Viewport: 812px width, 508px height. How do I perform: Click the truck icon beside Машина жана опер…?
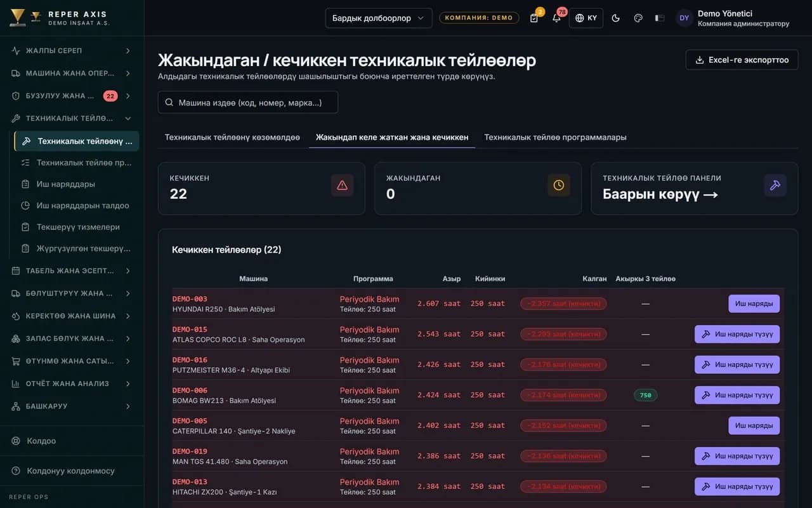coord(16,73)
